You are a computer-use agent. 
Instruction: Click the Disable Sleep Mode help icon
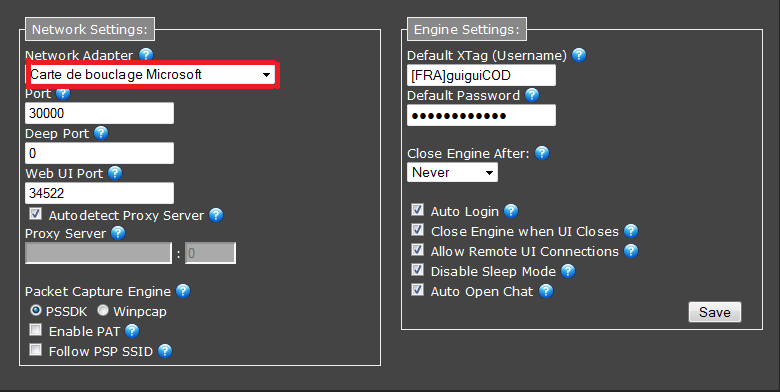[x=568, y=271]
